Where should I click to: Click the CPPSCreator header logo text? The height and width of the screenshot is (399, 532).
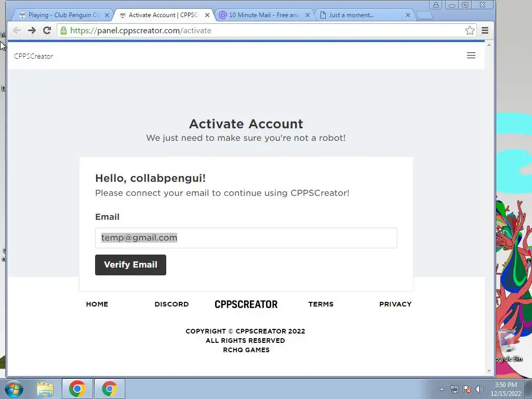click(34, 56)
